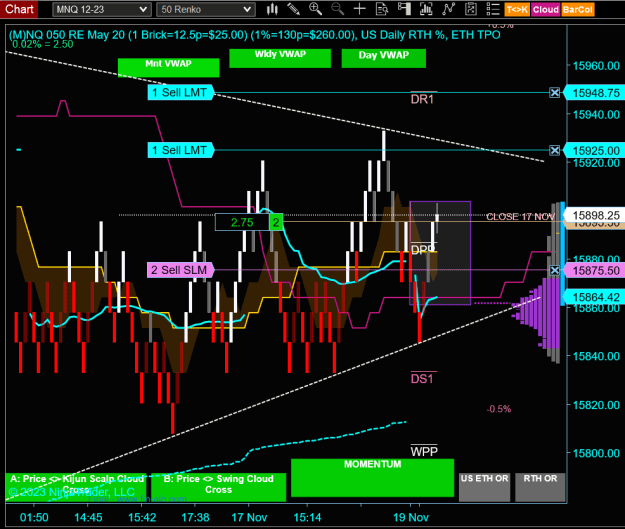The width and height of the screenshot is (625, 529).
Task: Select the Chart tab
Action: point(19,9)
